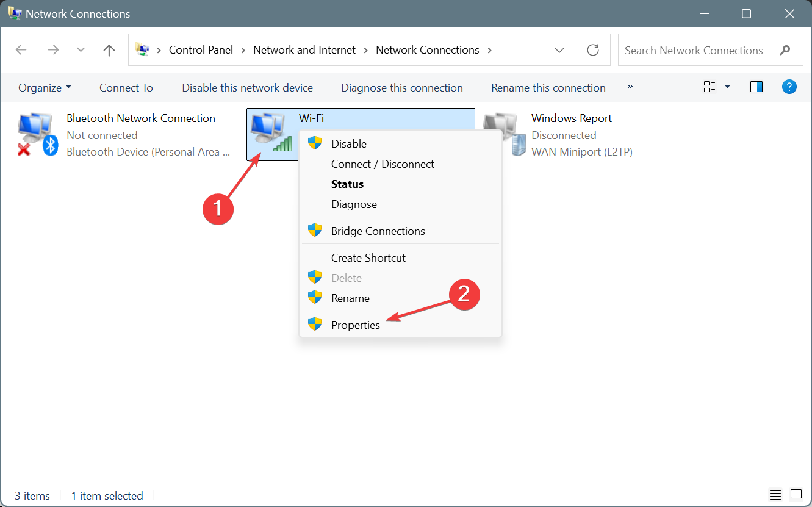Screen dimensions: 812x507
Task: Click Disable this network device
Action: (x=247, y=87)
